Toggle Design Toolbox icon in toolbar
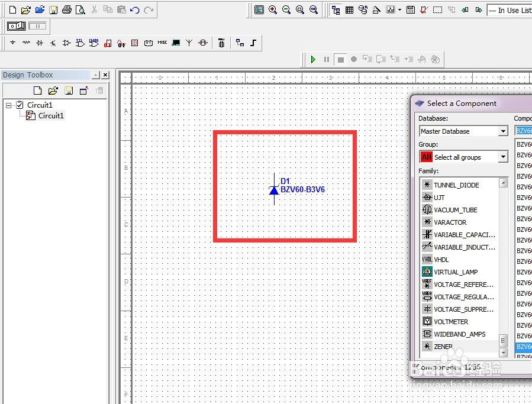532x404 pixels. tap(336, 10)
